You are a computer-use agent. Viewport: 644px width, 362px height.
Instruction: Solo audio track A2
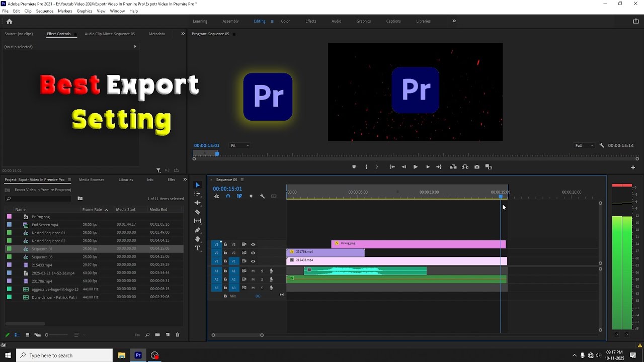(x=262, y=279)
